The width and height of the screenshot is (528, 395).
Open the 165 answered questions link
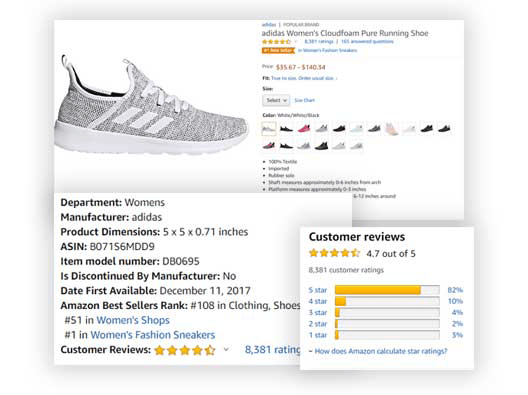pos(367,41)
